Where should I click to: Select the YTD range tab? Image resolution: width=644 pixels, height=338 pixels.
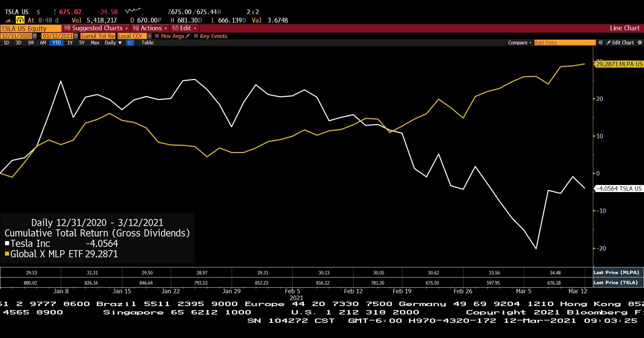tap(56, 43)
